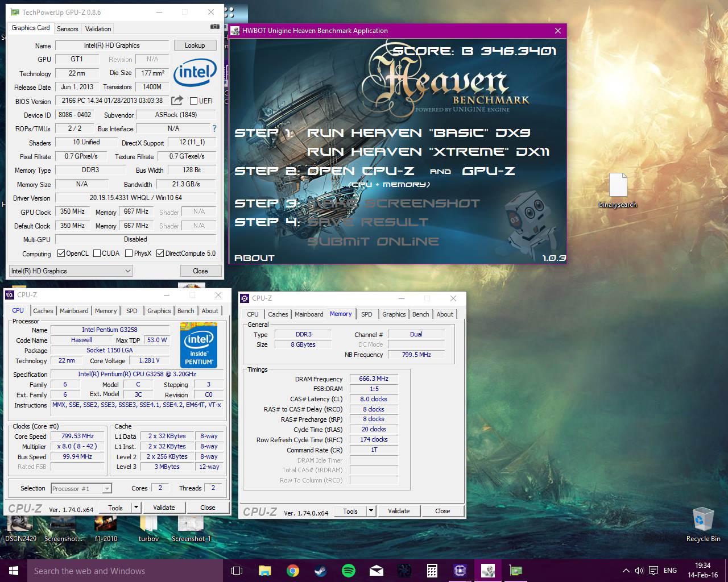The width and height of the screenshot is (728, 582).
Task: Click the Intel Pentium G3258 name field
Action: (x=110, y=330)
